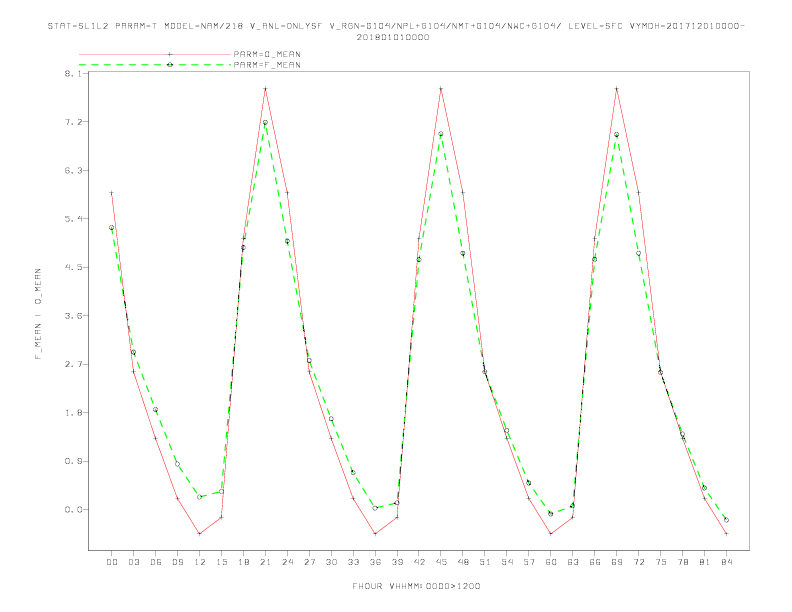Click x-axis forecast hour label 15
Screen dimensions: 792x612
(x=221, y=562)
